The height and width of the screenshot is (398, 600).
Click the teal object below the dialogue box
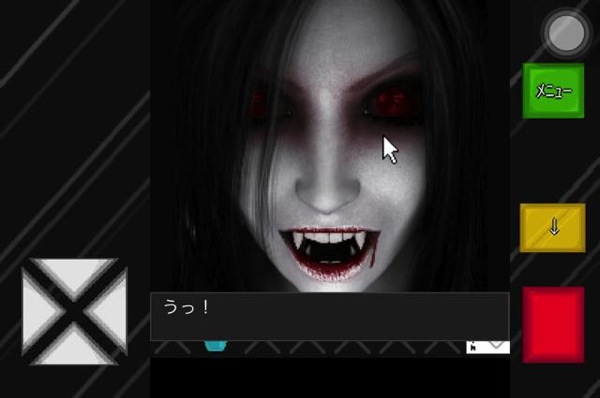(x=216, y=345)
